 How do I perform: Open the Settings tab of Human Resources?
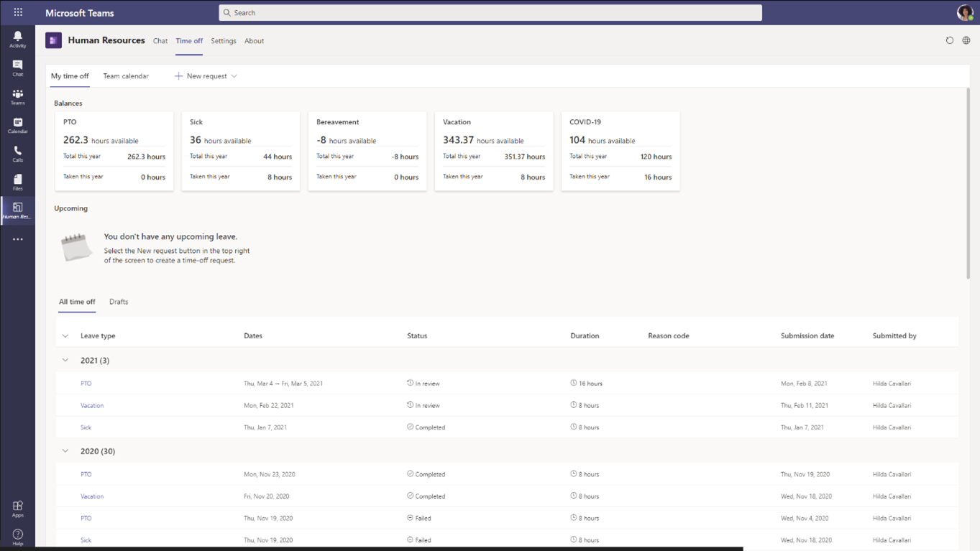(224, 41)
